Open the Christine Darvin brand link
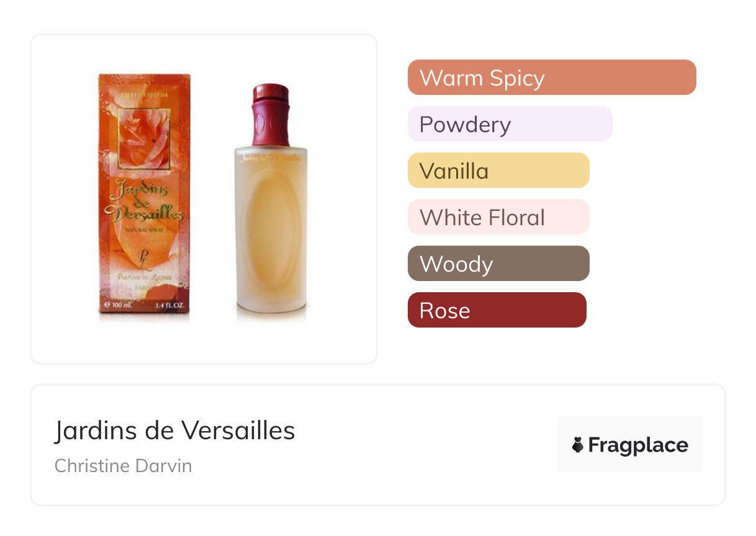 pyautogui.click(x=124, y=466)
